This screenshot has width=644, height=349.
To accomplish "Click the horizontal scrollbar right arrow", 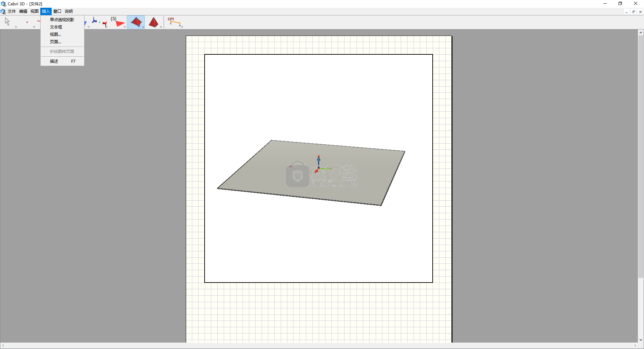I will pyautogui.click(x=635, y=346).
